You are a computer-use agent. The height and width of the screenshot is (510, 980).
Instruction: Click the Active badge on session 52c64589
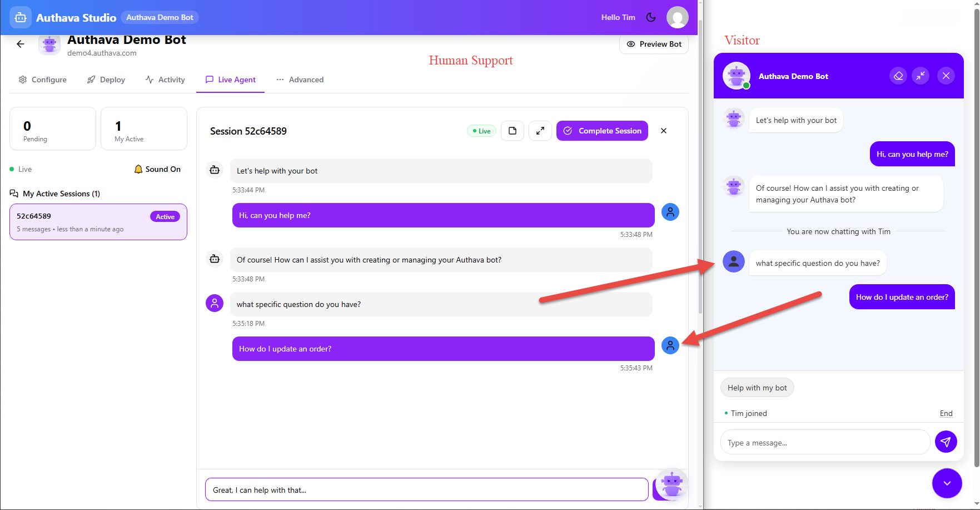165,217
